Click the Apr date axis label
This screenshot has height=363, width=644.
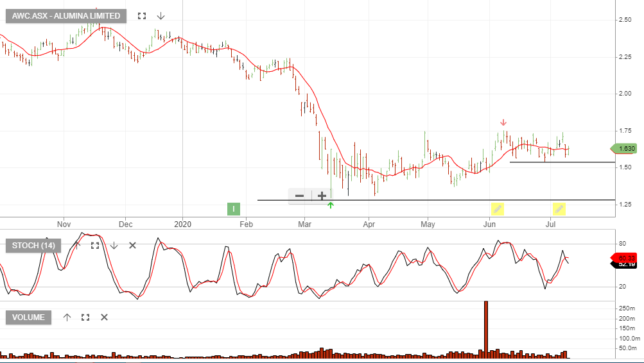(369, 224)
